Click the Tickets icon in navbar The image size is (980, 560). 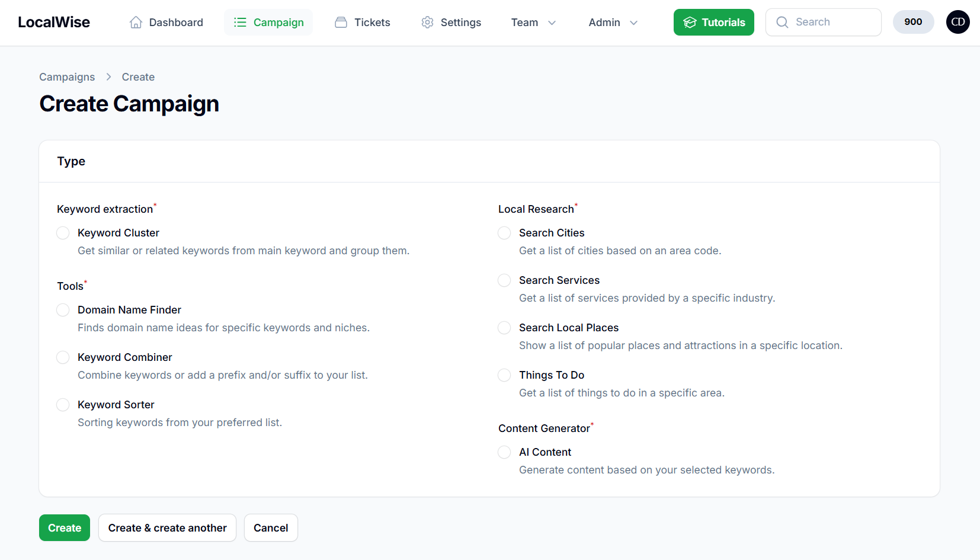[341, 23]
